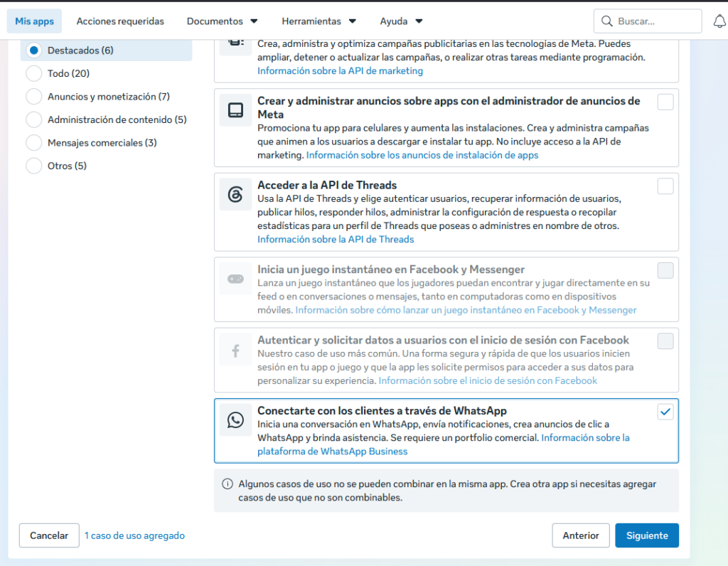This screenshot has width=728, height=566.
Task: Check the Acceder a la API de Threads box
Action: click(x=665, y=186)
